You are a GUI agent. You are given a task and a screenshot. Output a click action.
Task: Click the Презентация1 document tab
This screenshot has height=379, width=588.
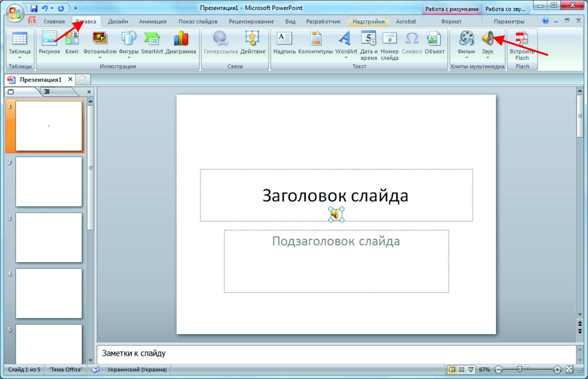click(x=40, y=79)
